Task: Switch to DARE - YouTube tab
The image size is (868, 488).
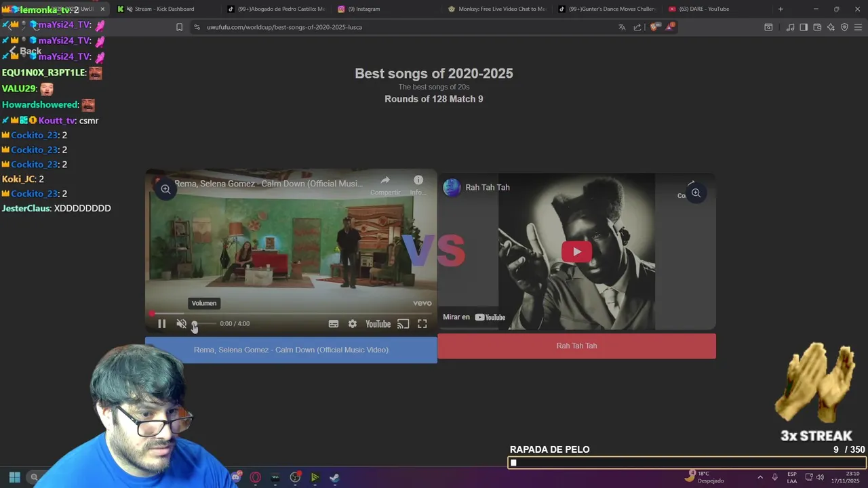Action: click(717, 9)
